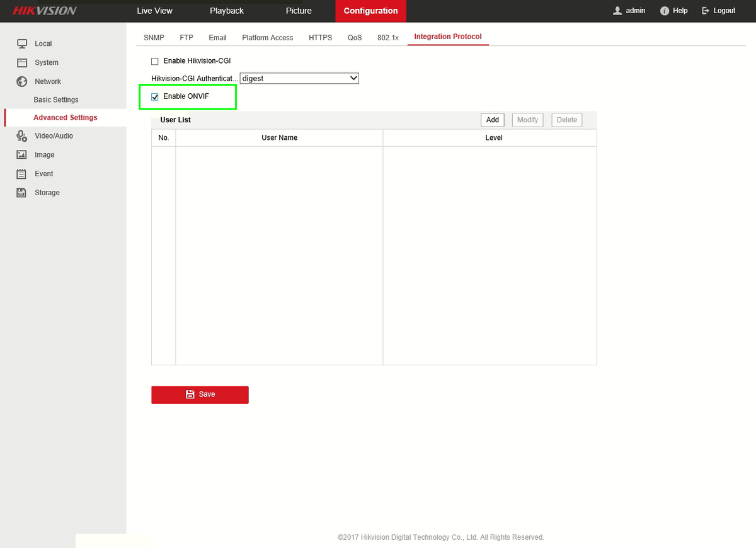The image size is (756, 548).
Task: Save the integration protocol settings
Action: coord(200,395)
